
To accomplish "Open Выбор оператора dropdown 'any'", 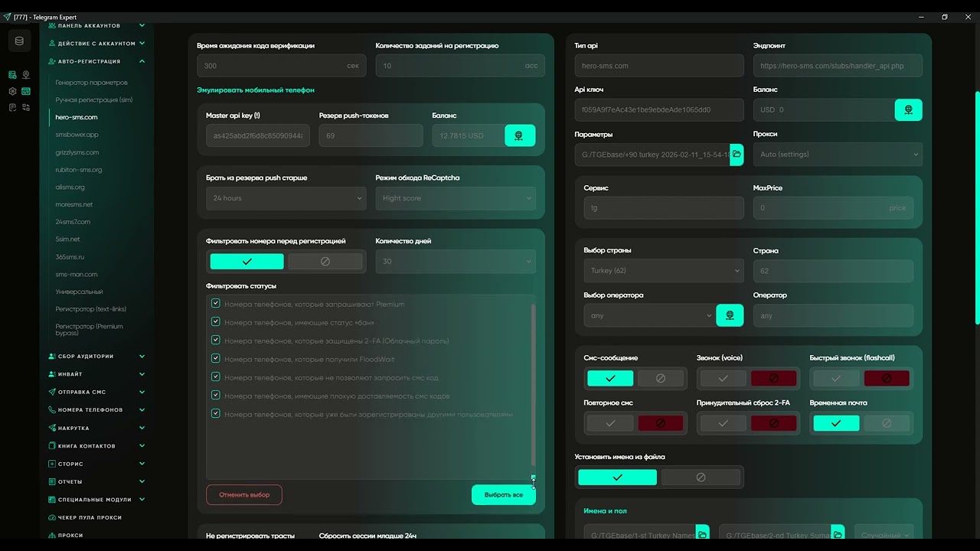I will pyautogui.click(x=649, y=315).
